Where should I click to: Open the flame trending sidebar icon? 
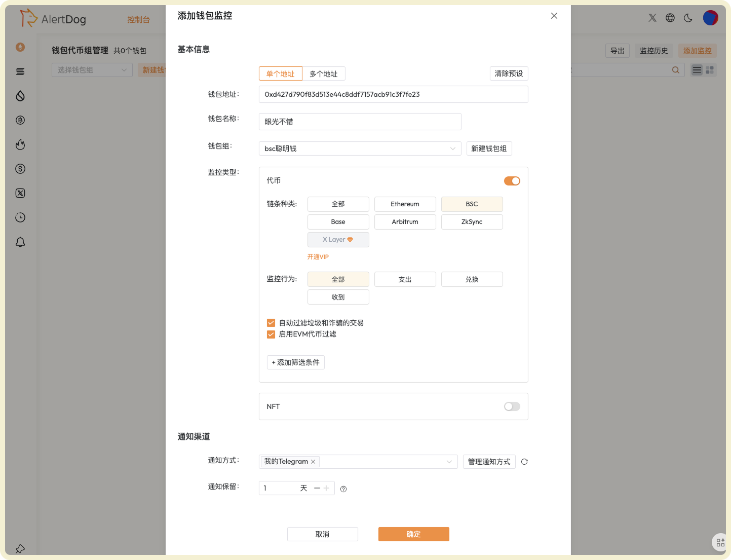(x=20, y=144)
